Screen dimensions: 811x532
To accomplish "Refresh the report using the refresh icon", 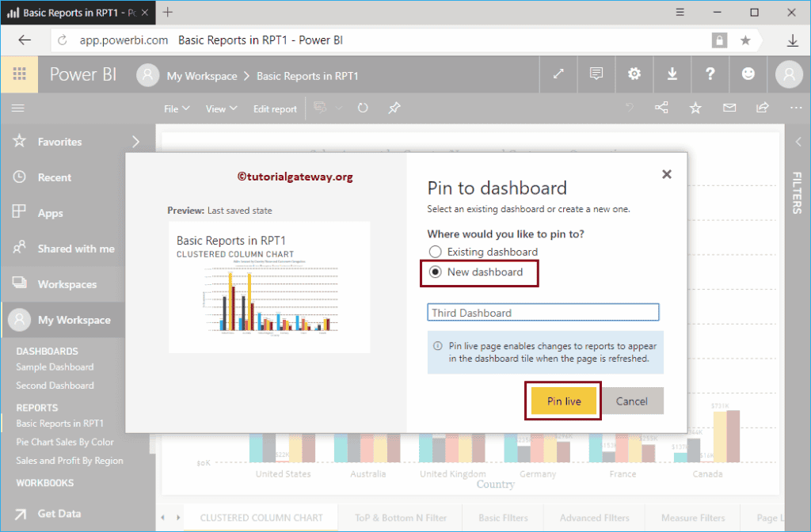I will coord(363,108).
